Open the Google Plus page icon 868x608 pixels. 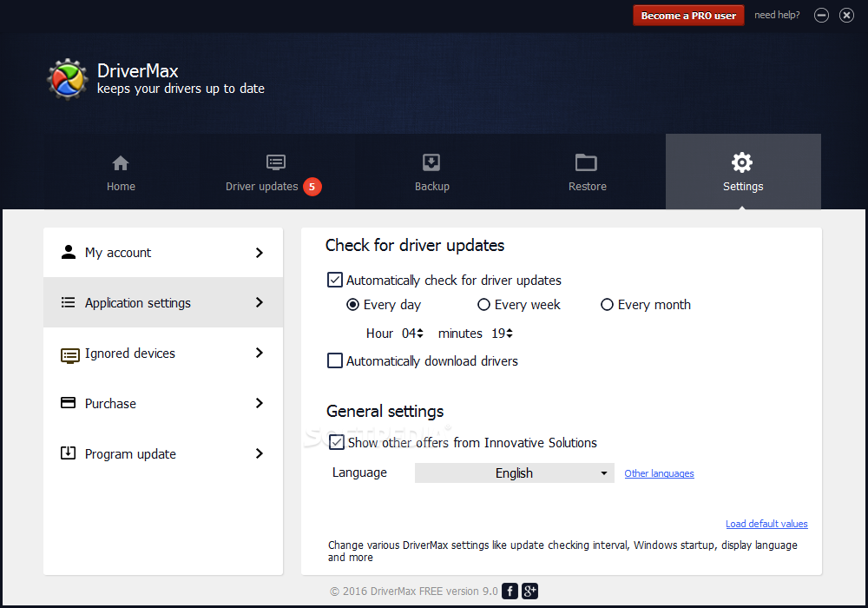click(529, 591)
